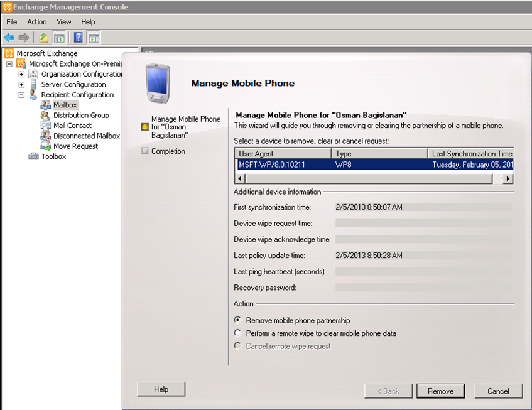Expand the Server Configuration node

click(21, 84)
